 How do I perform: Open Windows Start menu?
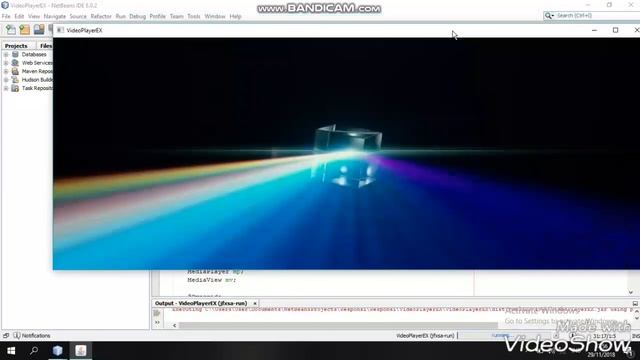point(11,351)
